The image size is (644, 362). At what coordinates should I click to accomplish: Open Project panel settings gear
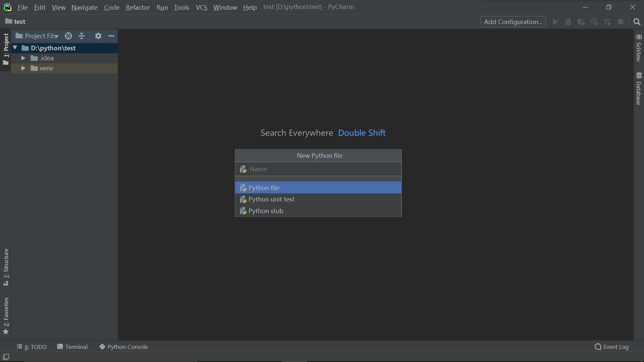(98, 36)
